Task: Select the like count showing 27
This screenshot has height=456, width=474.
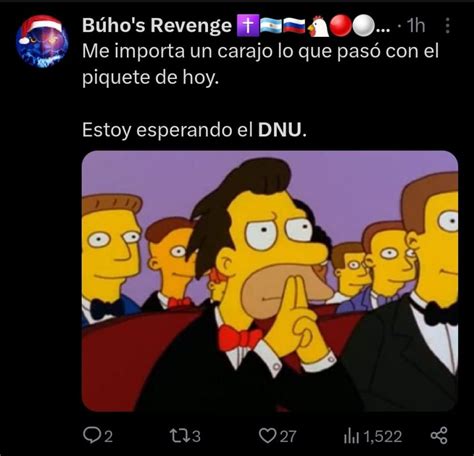Action: pyautogui.click(x=288, y=436)
